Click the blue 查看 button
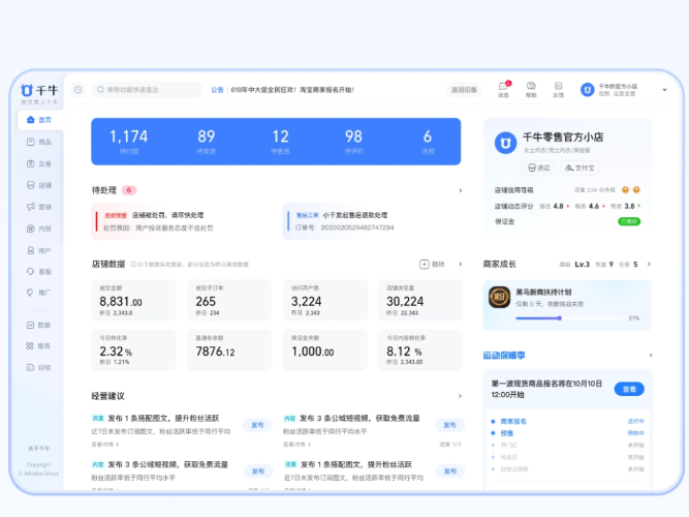 [629, 389]
